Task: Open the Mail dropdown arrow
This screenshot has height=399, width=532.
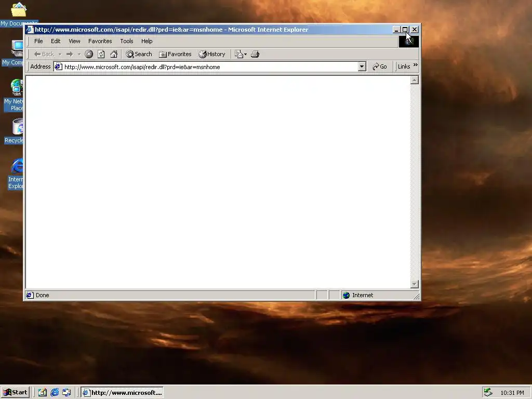Action: point(246,54)
